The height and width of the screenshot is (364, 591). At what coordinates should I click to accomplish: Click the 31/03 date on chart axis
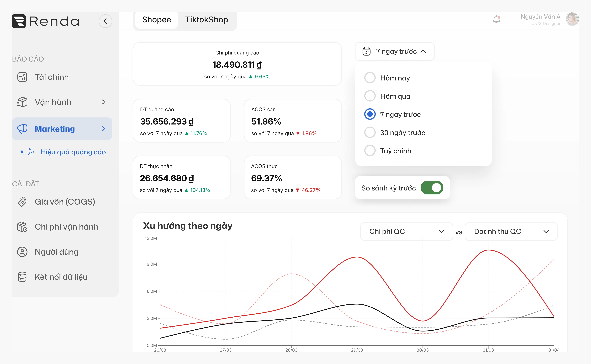coord(488,350)
